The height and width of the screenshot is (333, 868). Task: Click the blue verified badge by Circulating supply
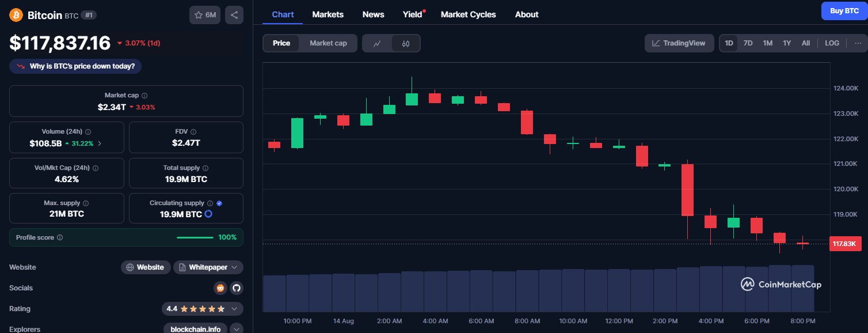pyautogui.click(x=219, y=203)
